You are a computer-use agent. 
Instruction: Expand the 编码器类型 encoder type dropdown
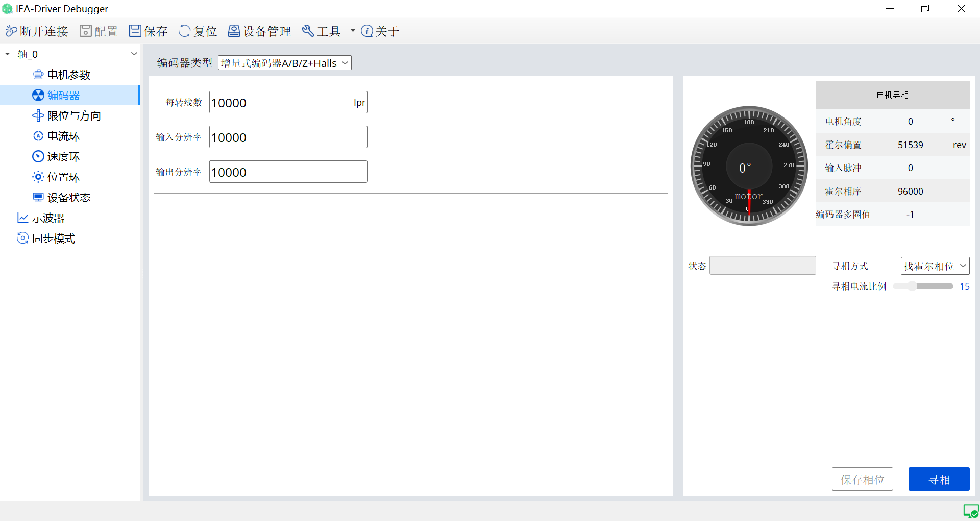284,63
